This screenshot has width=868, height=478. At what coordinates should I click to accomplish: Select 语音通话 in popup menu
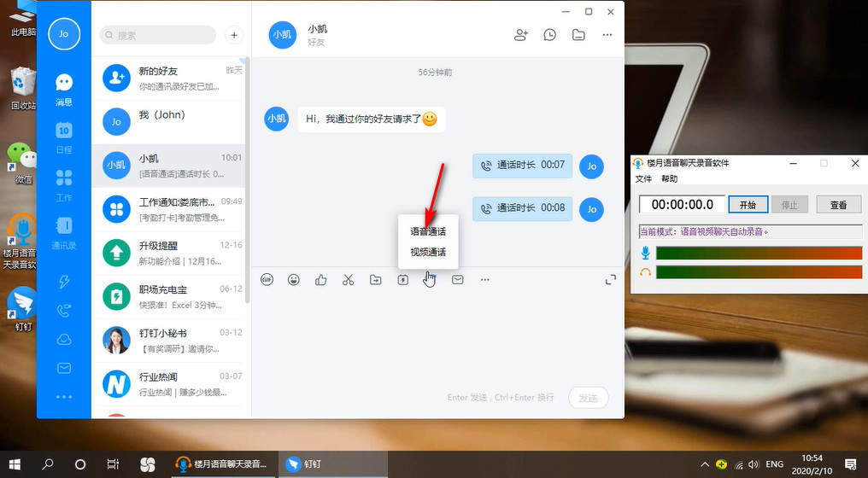pyautogui.click(x=428, y=231)
